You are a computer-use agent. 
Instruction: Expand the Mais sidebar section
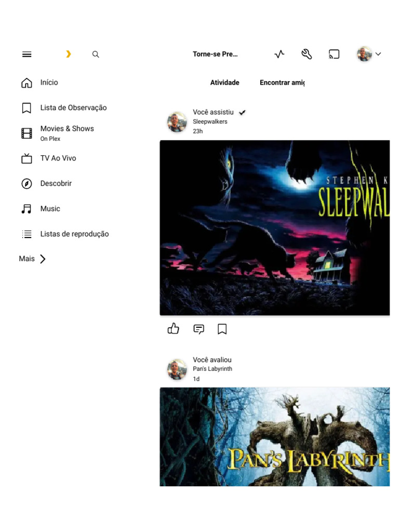click(32, 259)
